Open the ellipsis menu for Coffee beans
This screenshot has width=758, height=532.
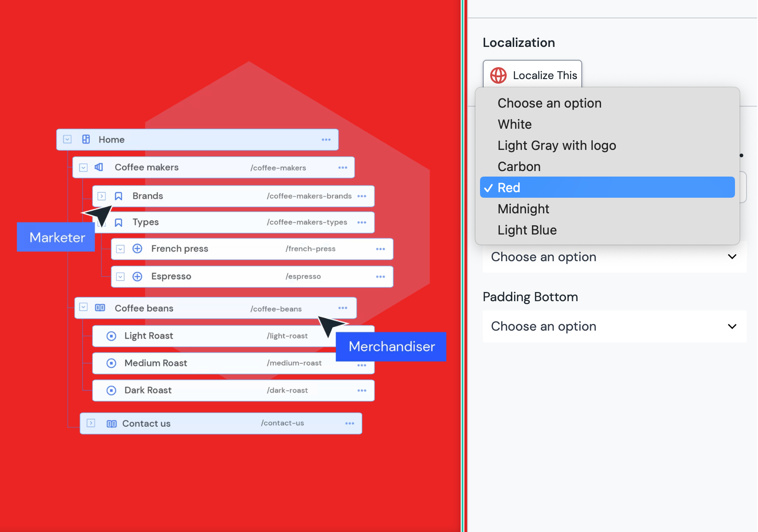(x=342, y=308)
